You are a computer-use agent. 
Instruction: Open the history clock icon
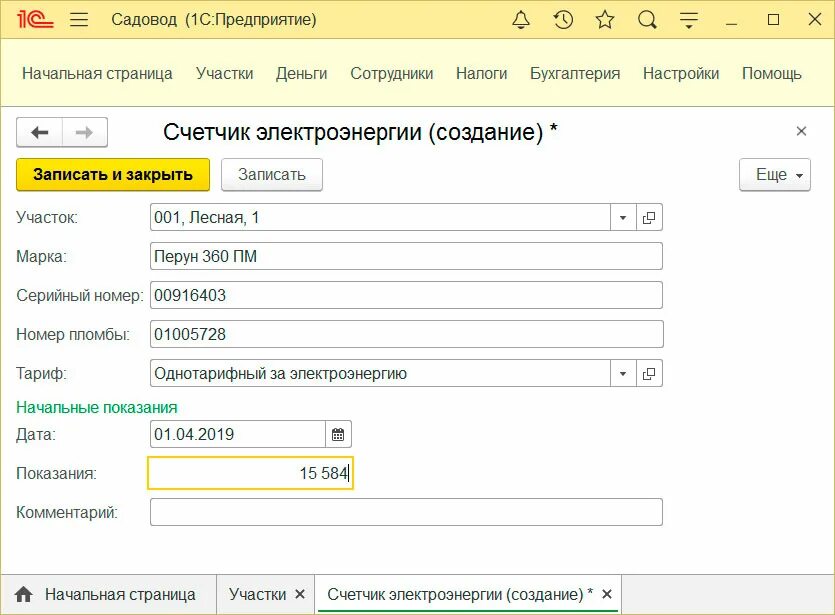coord(562,19)
